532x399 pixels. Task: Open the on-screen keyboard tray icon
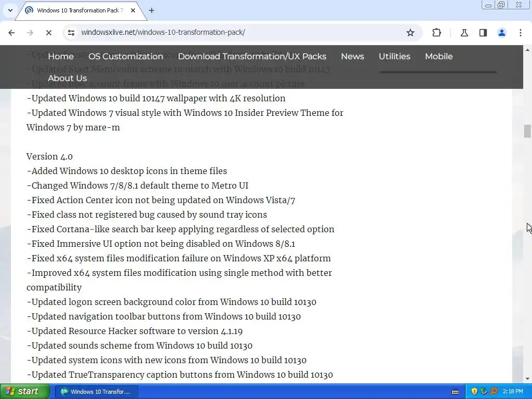click(x=455, y=392)
